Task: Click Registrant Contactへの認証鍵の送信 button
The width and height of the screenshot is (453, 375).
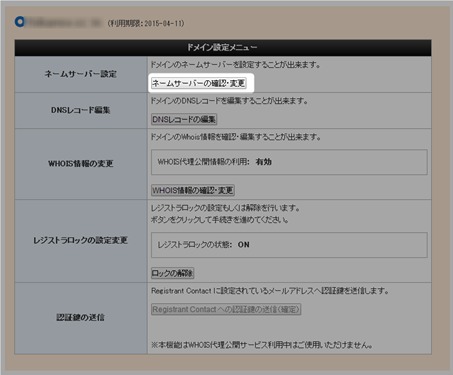Action: click(226, 309)
